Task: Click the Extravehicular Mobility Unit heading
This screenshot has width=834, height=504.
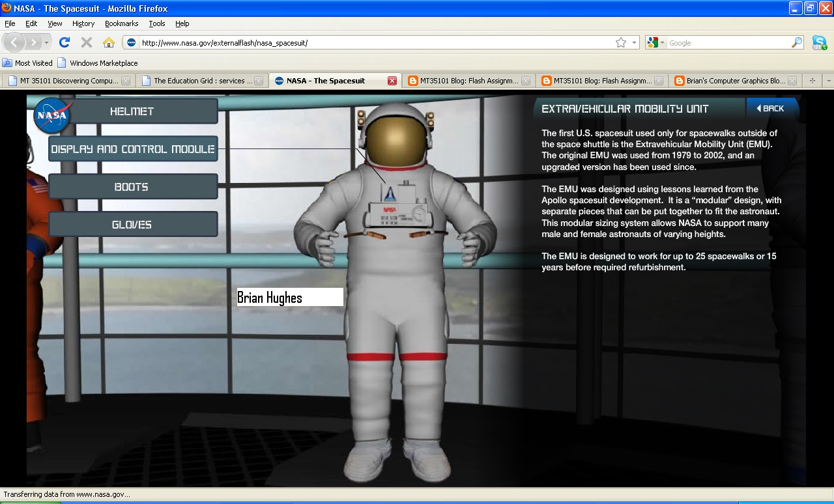Action: [625, 109]
